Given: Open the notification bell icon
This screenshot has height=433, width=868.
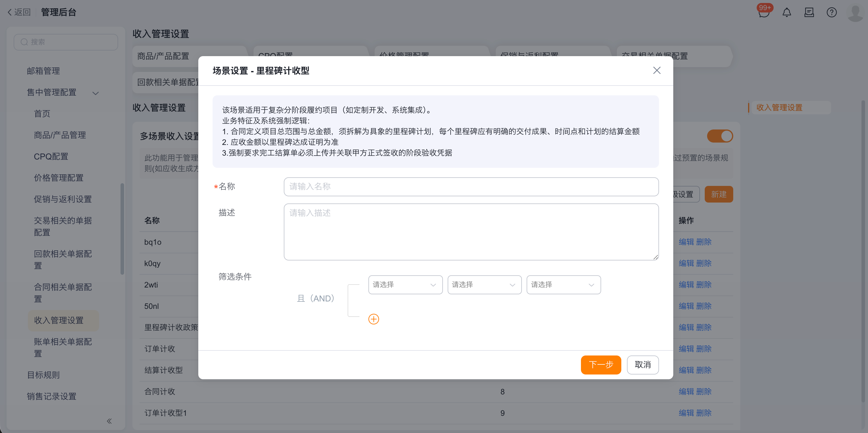Looking at the screenshot, I should [x=786, y=12].
